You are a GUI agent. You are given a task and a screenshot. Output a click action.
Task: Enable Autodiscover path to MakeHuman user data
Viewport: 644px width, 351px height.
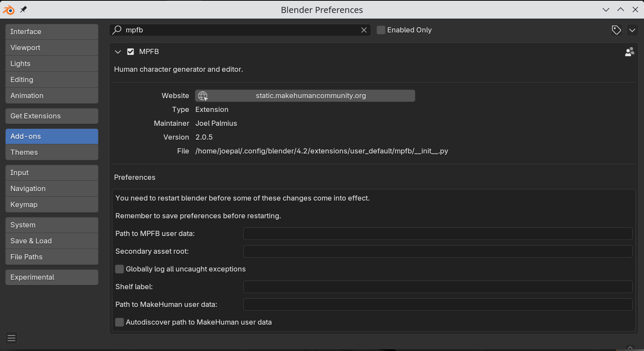(x=120, y=322)
